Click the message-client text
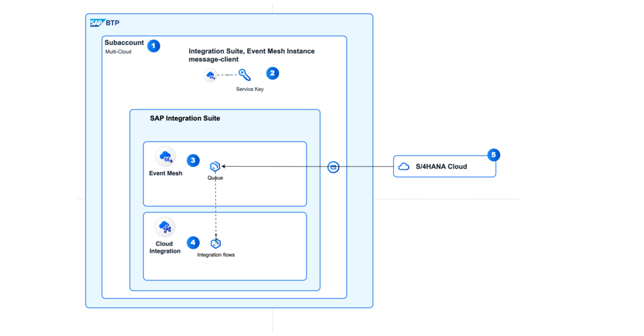 click(x=213, y=60)
